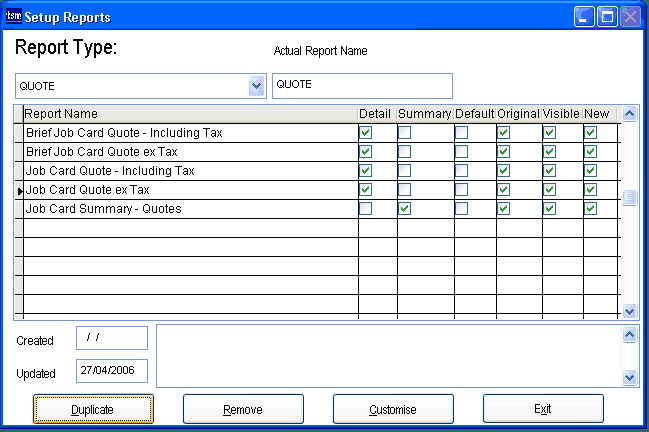649x432 pixels.
Task: Toggle Visible for Job Card Quote - Including Tax
Action: point(549,171)
